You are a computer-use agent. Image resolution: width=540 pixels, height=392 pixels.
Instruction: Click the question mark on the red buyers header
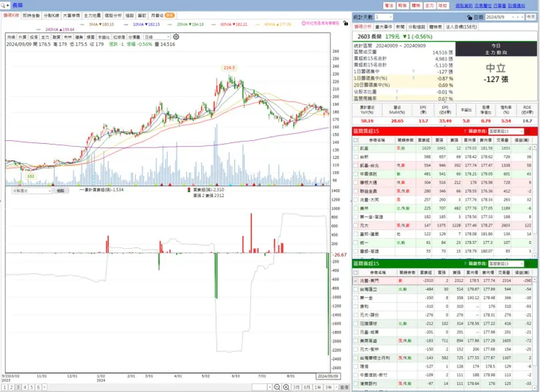[465, 131]
